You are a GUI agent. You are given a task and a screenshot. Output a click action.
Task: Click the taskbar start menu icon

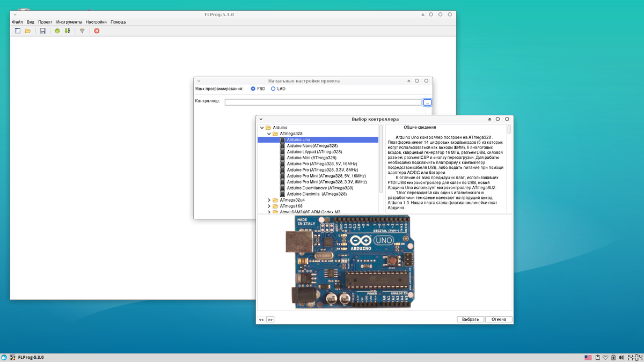point(4,358)
